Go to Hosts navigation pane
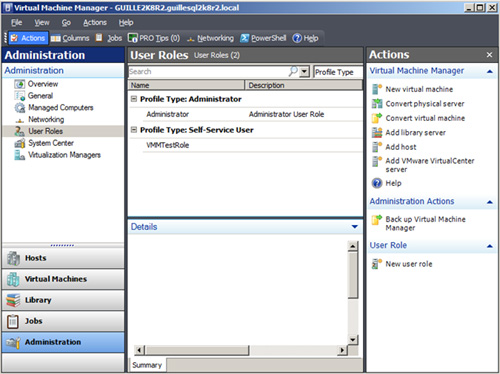Viewport: 500px width, 374px height. pos(63,258)
